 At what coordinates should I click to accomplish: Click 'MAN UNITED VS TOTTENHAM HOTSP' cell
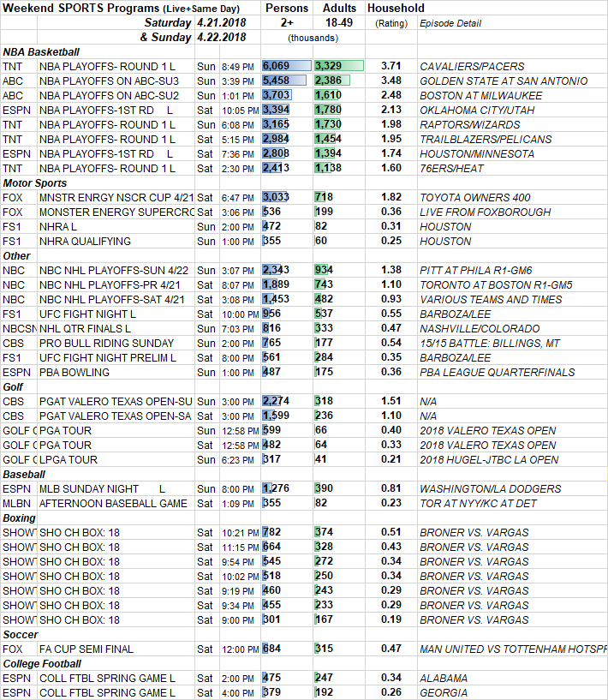click(x=514, y=649)
